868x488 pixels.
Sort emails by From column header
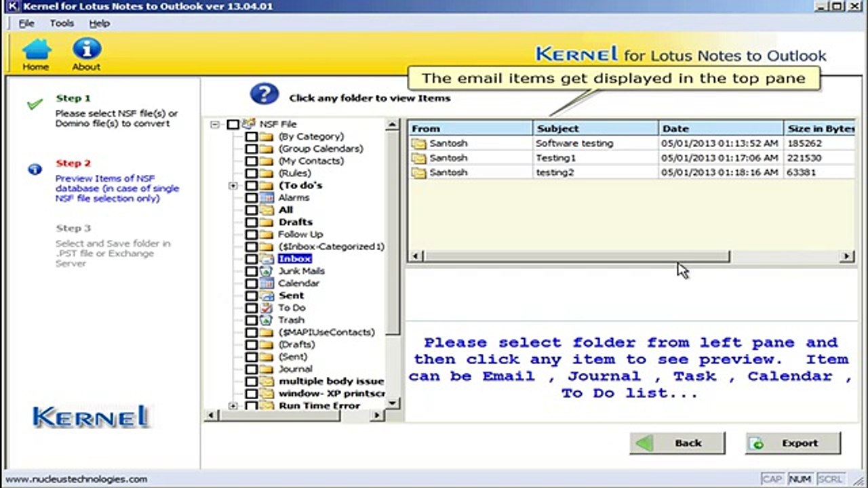pos(470,128)
